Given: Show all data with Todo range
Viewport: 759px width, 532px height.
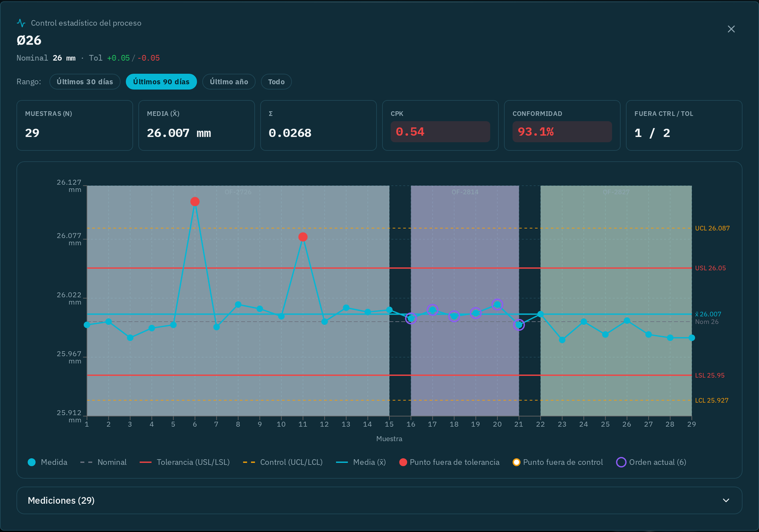Looking at the screenshot, I should [x=276, y=82].
